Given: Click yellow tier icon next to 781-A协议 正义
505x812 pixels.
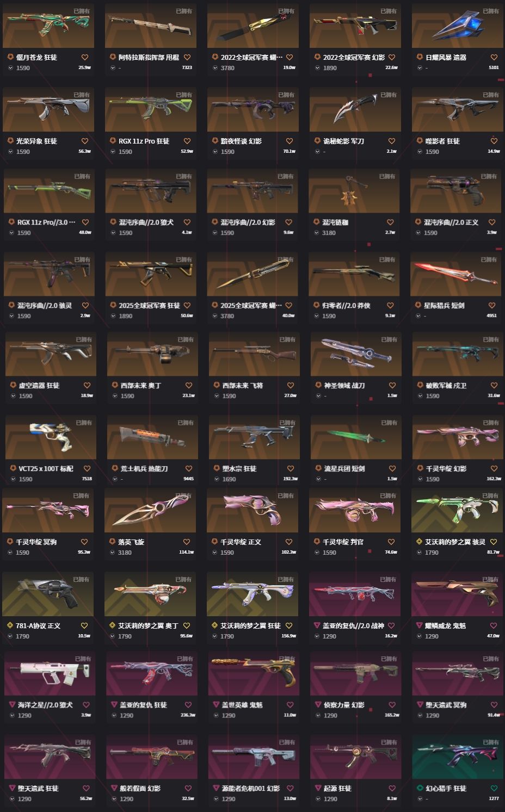Looking at the screenshot, I should coord(10,625).
